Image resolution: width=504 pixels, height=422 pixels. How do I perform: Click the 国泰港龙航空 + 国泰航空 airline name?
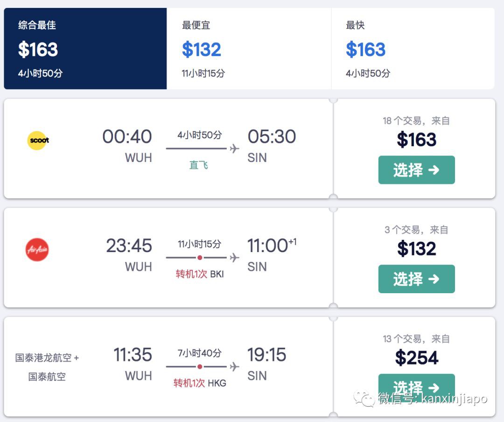(x=47, y=367)
